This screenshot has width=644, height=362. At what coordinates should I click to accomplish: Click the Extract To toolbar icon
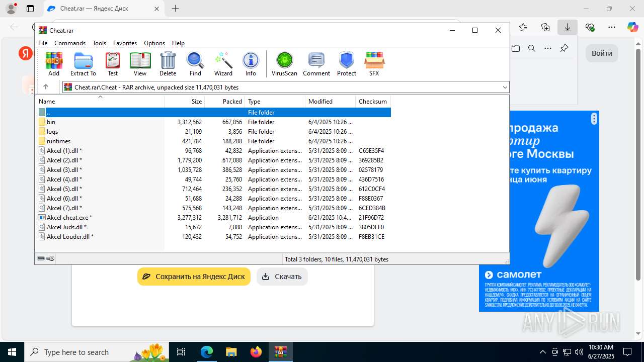83,64
